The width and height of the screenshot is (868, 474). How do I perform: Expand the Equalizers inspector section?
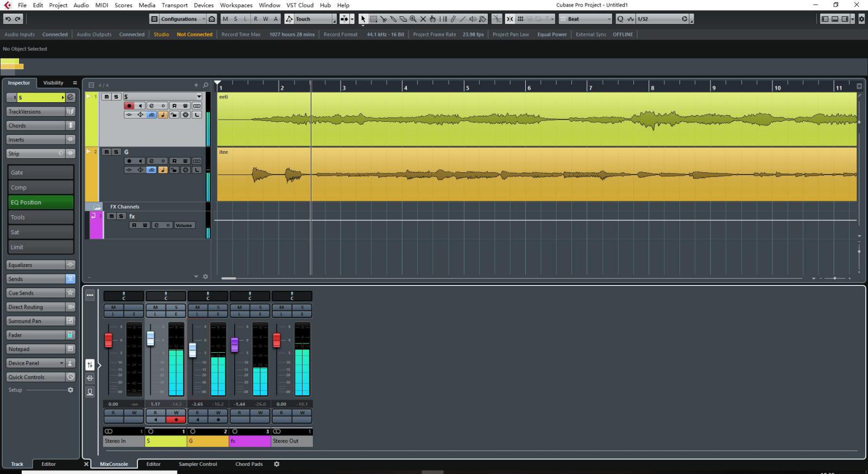[36, 265]
